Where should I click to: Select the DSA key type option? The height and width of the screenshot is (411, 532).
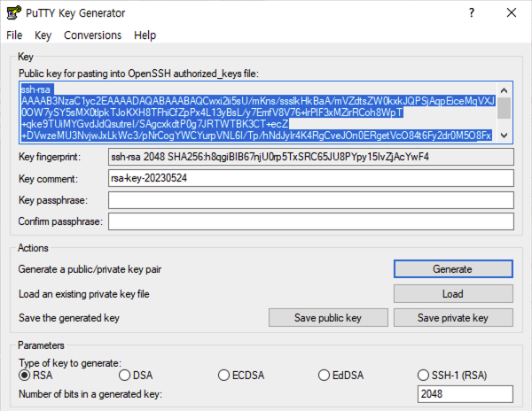pyautogui.click(x=124, y=376)
